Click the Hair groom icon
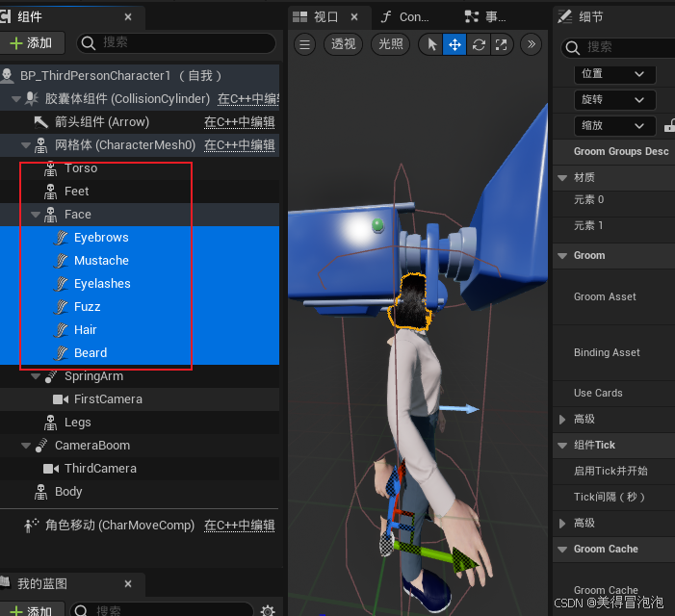Image resolution: width=675 pixels, height=616 pixels. [x=61, y=330]
